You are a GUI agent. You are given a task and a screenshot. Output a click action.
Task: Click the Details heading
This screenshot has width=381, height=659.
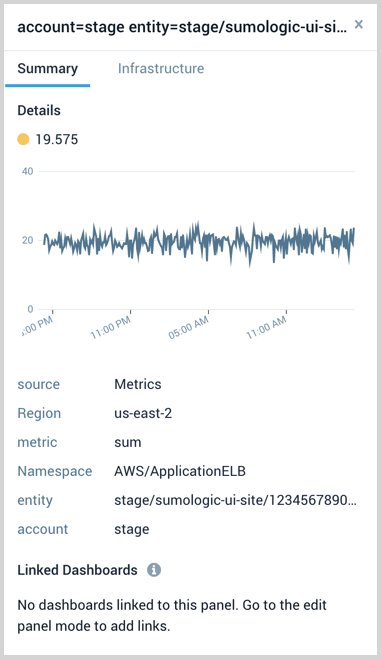(39, 111)
